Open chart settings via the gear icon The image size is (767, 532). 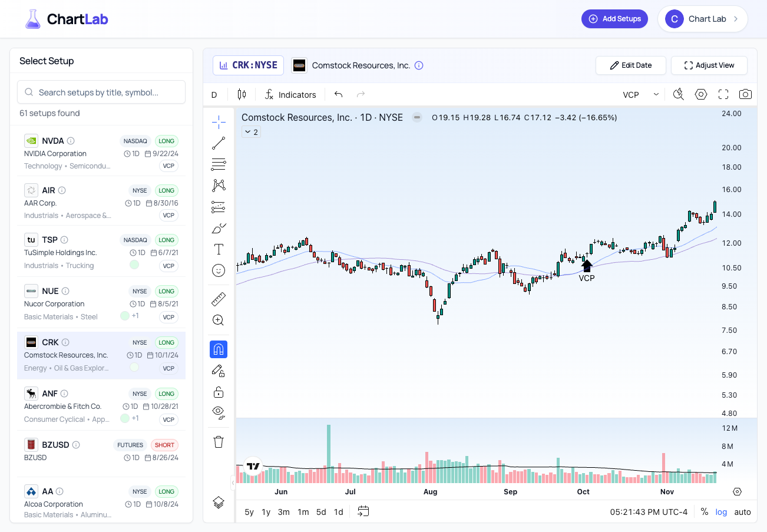click(700, 94)
